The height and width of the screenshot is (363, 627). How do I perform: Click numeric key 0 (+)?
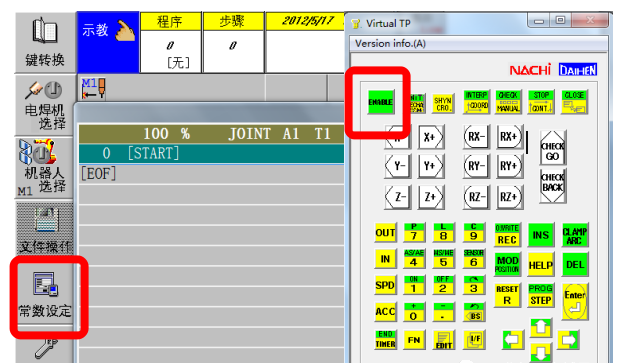pos(414,312)
